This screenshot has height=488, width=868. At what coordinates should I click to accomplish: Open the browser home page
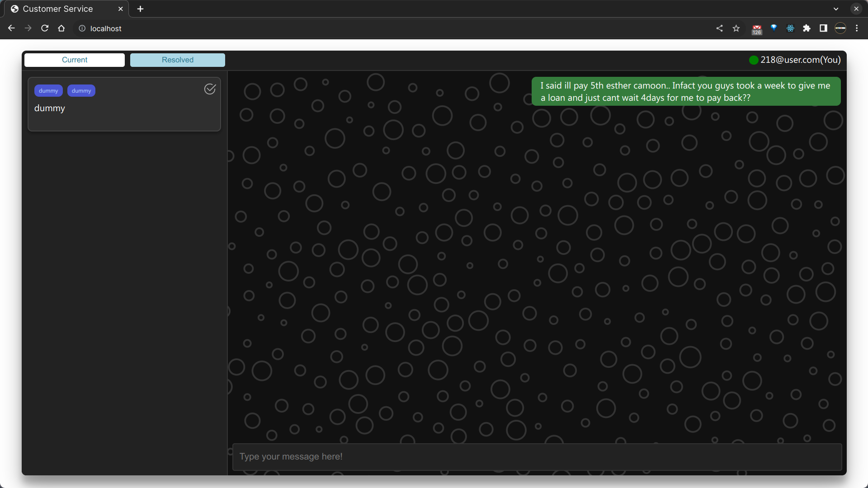click(x=61, y=28)
